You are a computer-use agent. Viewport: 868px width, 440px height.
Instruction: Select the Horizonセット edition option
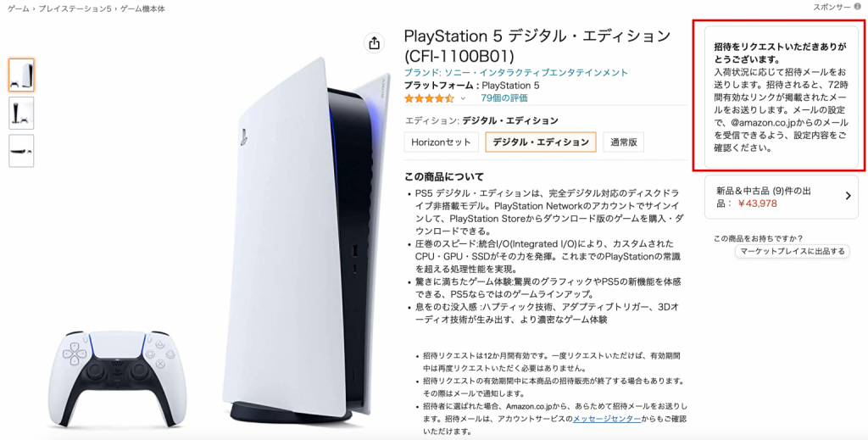(x=441, y=142)
